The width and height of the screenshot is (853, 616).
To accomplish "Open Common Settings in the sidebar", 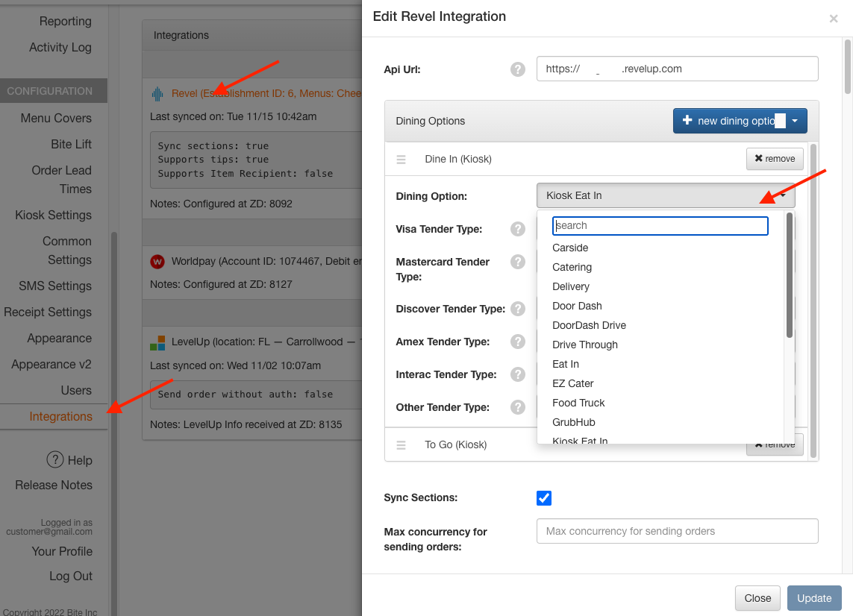I will [x=67, y=251].
